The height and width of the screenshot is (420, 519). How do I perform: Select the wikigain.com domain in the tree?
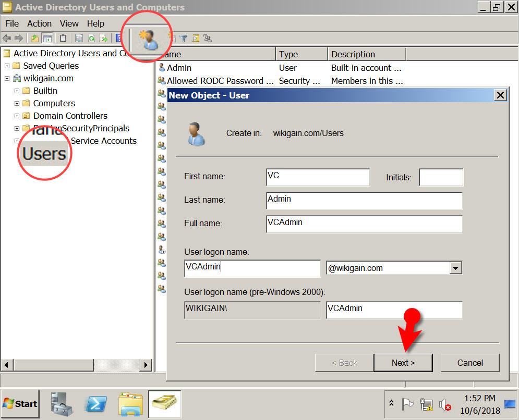click(x=49, y=78)
